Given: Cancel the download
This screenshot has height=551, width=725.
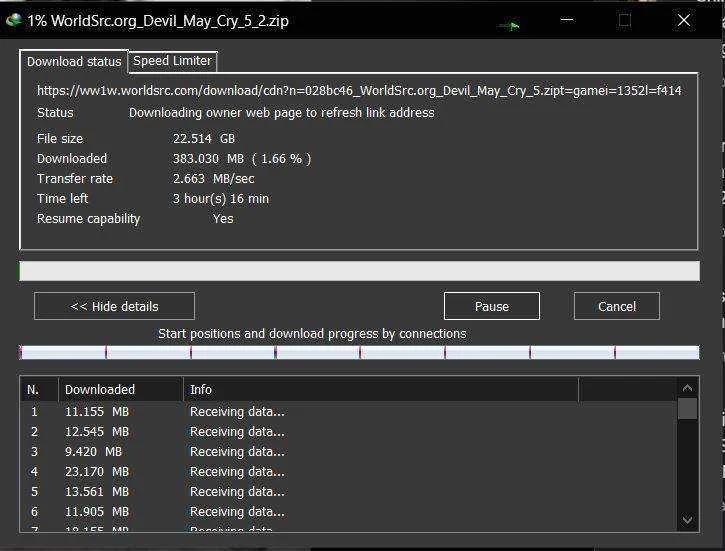Looking at the screenshot, I should click(617, 306).
